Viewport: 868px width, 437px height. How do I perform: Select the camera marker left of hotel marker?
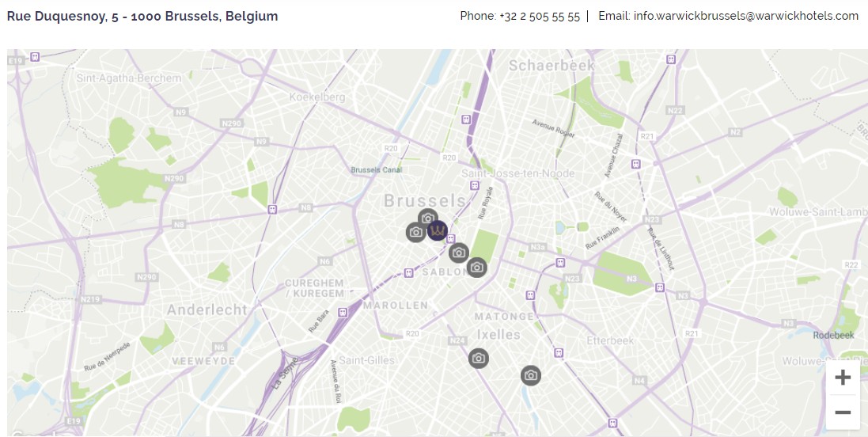[416, 233]
